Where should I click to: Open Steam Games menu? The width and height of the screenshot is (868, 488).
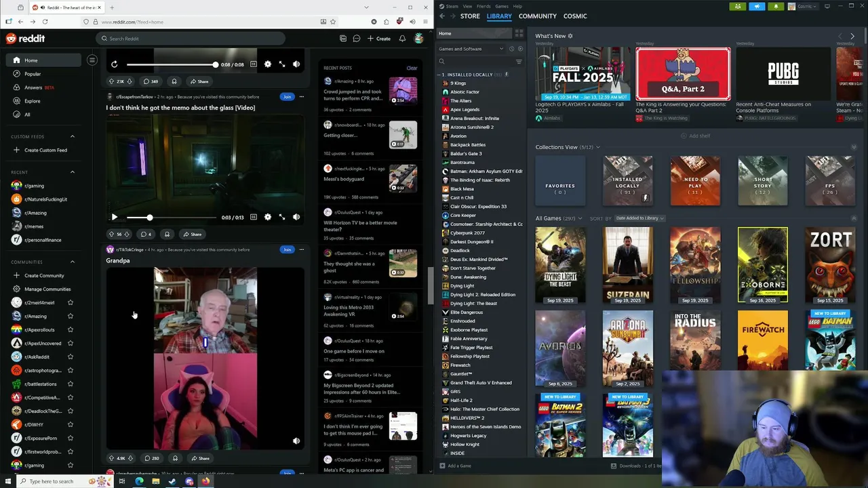[x=502, y=6]
